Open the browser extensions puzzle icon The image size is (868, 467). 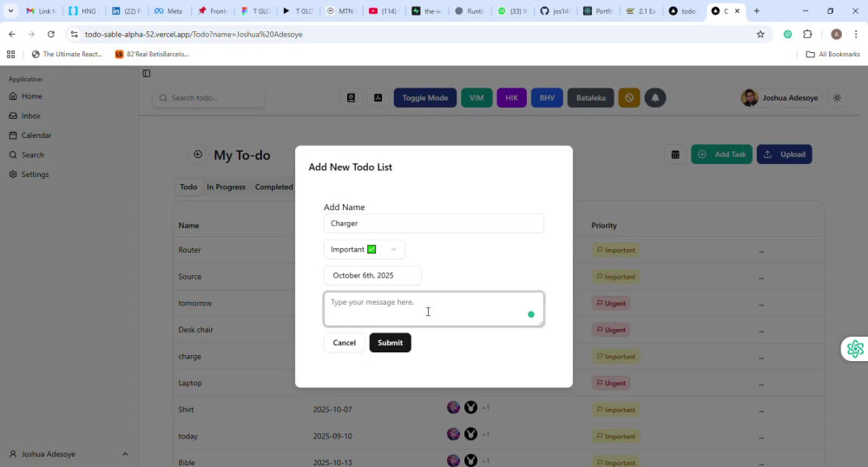click(807, 35)
